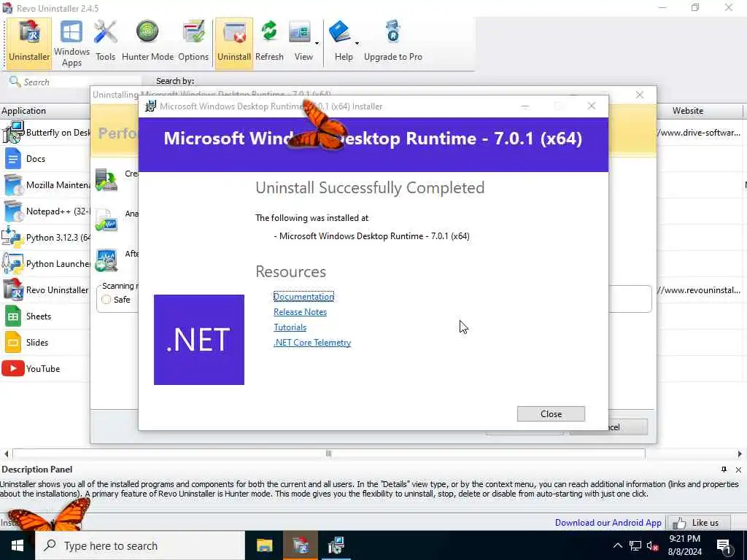Click Download our Android App link
747x560 pixels.
(x=608, y=522)
